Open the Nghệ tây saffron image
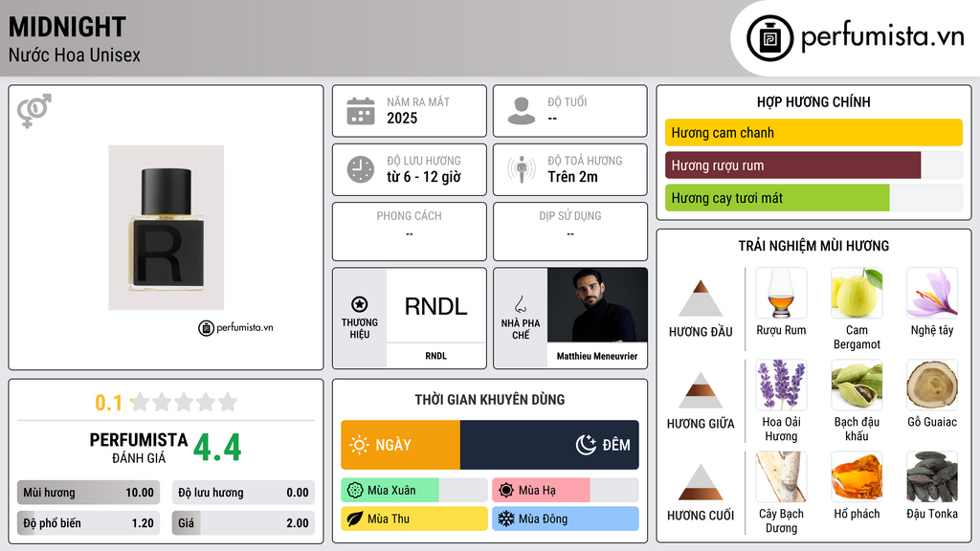980x551 pixels. [x=932, y=293]
